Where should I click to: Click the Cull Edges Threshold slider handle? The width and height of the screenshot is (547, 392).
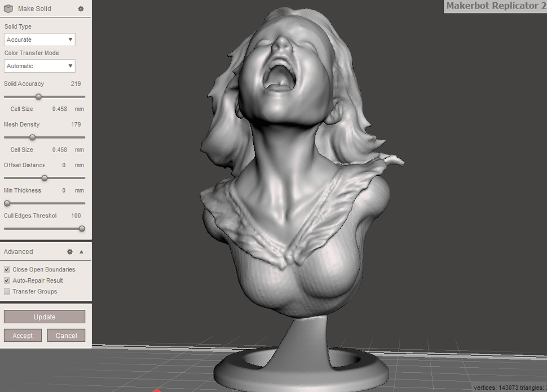[x=82, y=229]
